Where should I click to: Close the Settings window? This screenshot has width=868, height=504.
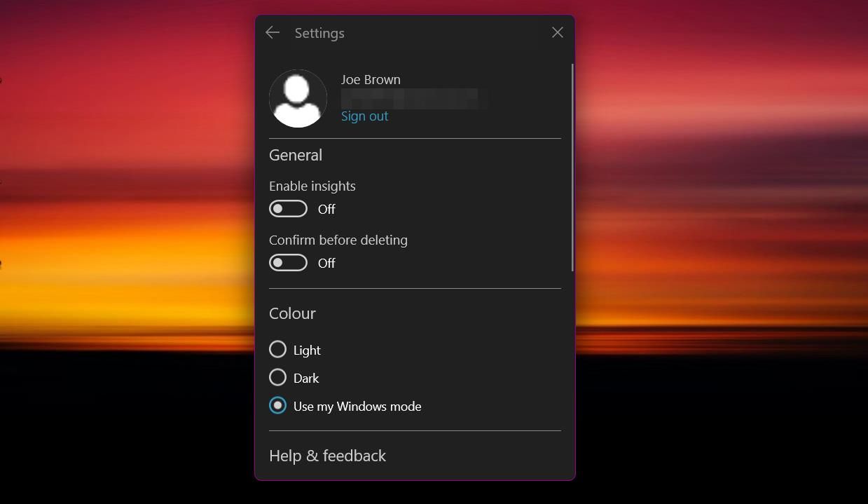pyautogui.click(x=557, y=32)
